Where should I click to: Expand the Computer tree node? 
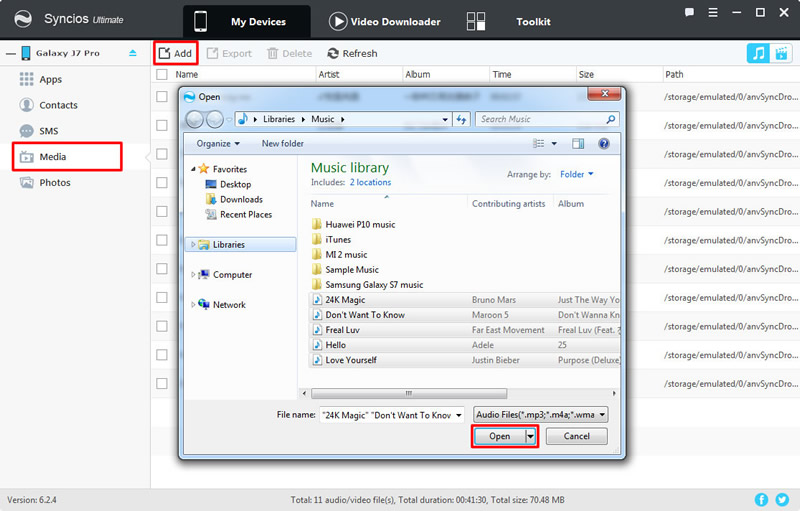(193, 275)
